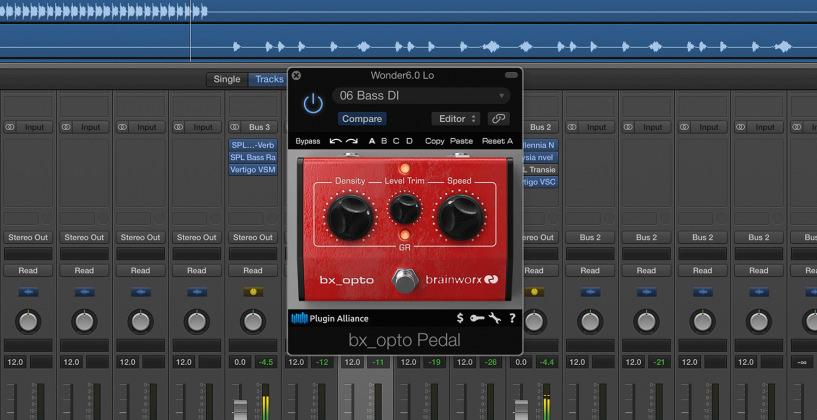Image resolution: width=817 pixels, height=420 pixels.
Task: Click the pan knob on the Bus 3 strip
Action: [x=253, y=322]
